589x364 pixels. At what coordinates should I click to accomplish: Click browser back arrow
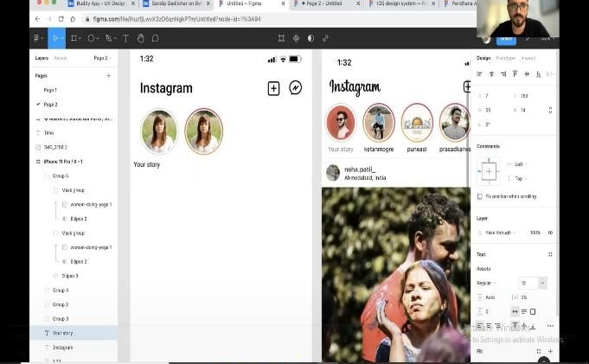pyautogui.click(x=37, y=19)
